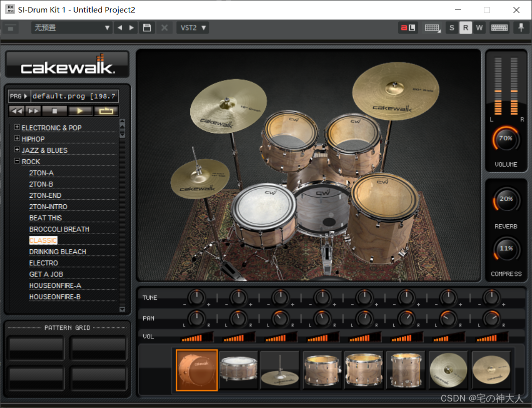Collapse the ROCK category
Viewport: 532px width, 408px height.
tap(17, 160)
